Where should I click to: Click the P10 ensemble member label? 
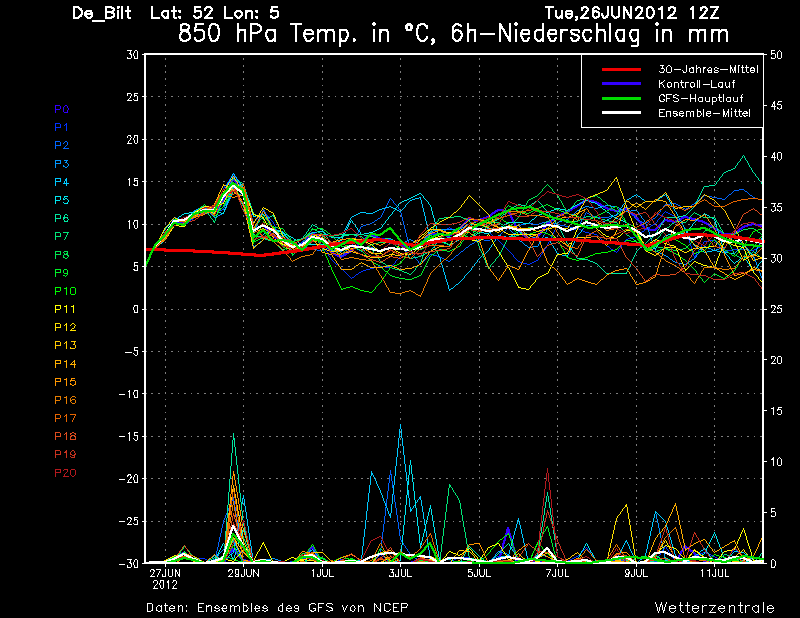pyautogui.click(x=65, y=291)
